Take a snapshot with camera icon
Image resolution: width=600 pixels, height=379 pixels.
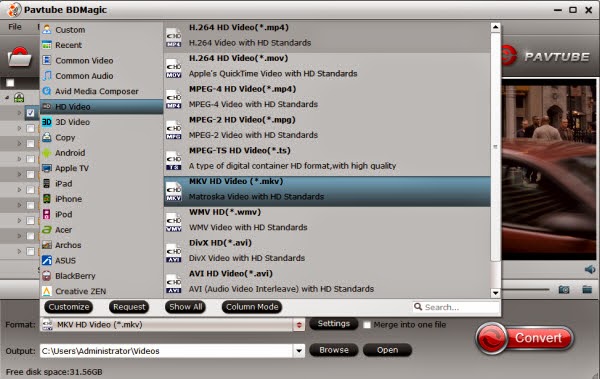pos(564,289)
